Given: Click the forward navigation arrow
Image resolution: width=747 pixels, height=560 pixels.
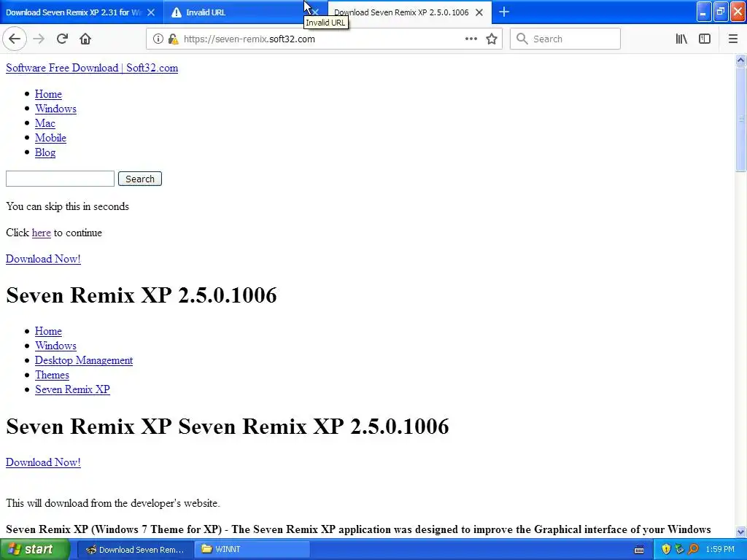Looking at the screenshot, I should [x=39, y=39].
